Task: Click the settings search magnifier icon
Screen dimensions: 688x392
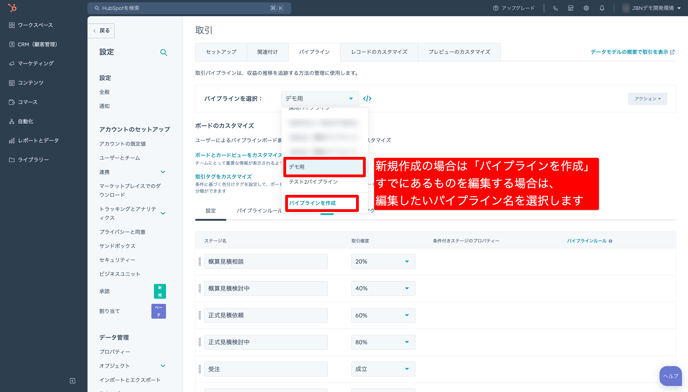Action: pyautogui.click(x=163, y=53)
